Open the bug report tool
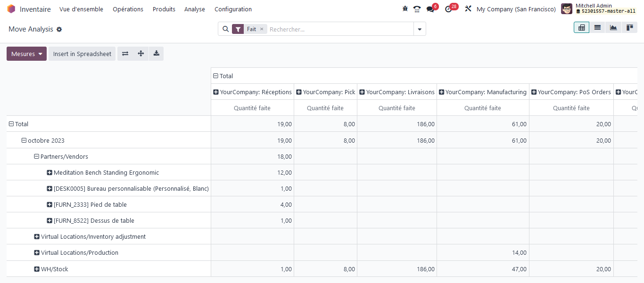This screenshot has width=644, height=283. [405, 8]
